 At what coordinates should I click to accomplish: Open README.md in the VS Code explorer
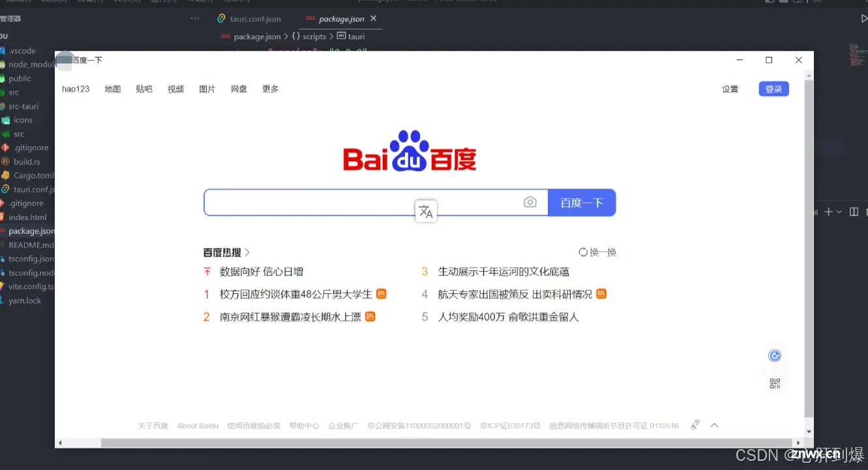click(31, 245)
